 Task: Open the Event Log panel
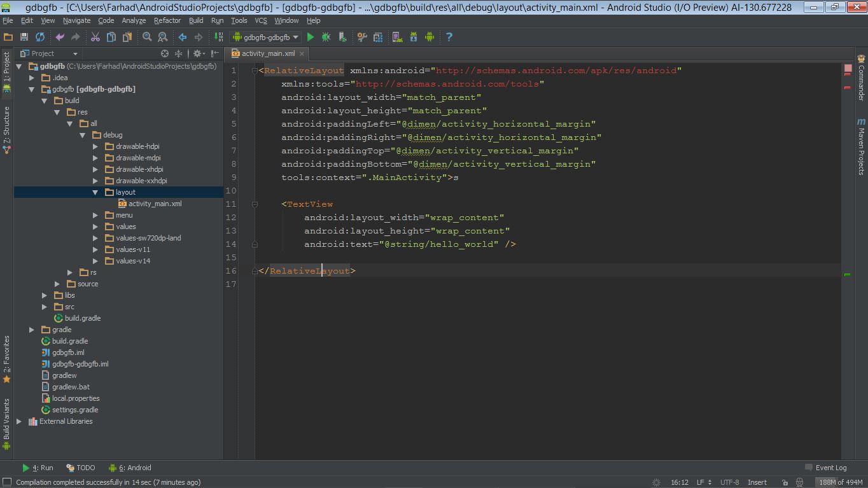[826, 468]
